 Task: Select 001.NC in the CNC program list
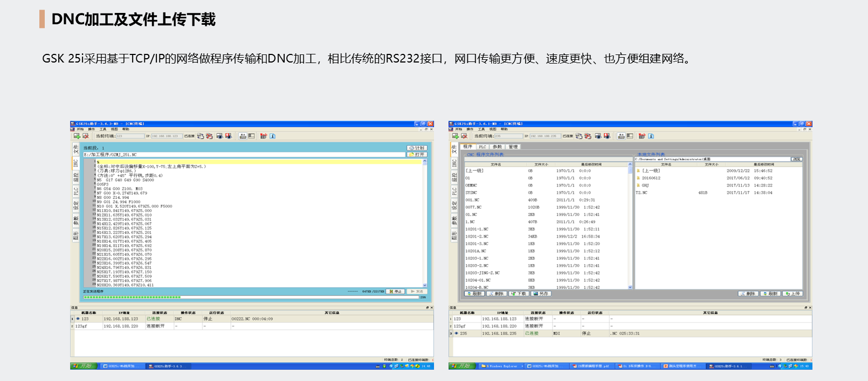[x=472, y=200]
